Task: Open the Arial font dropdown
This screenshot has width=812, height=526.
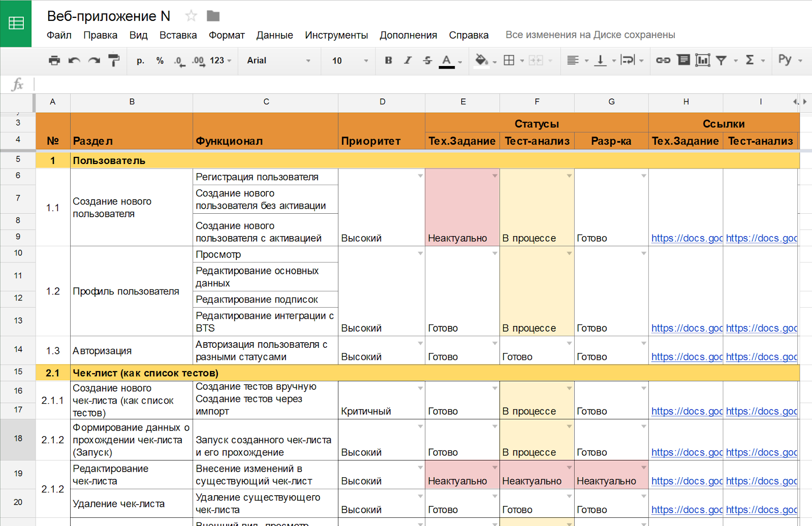Action: coord(278,60)
